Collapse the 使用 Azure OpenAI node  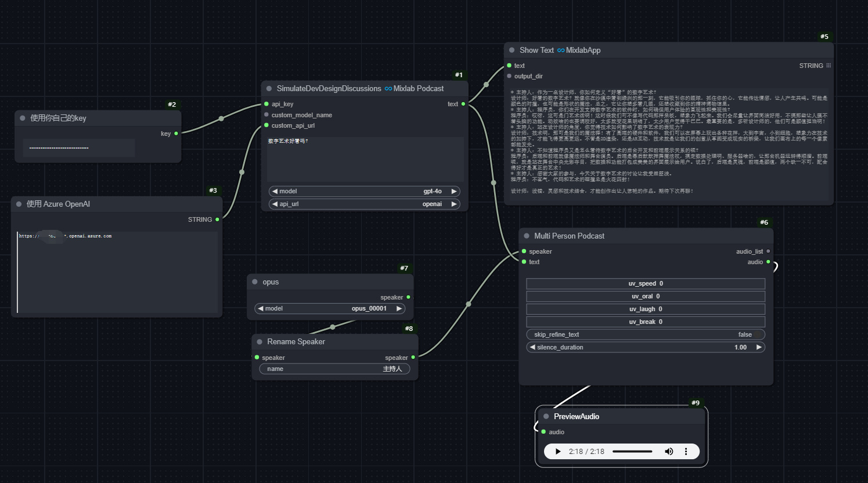click(19, 204)
